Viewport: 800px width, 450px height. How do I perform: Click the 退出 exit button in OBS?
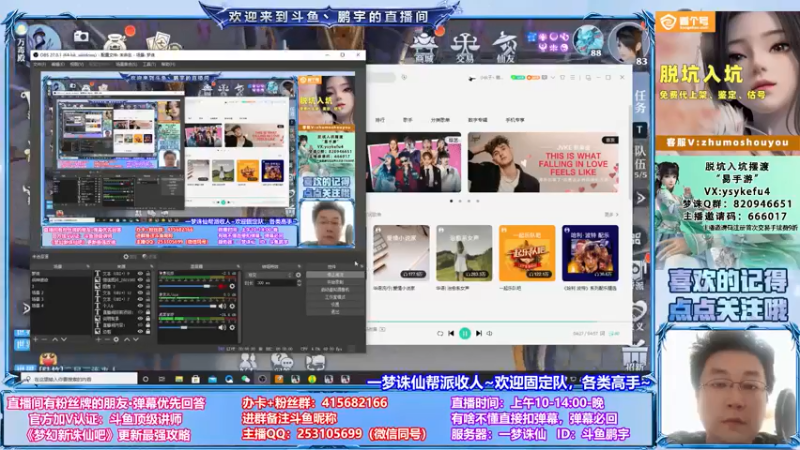(x=335, y=311)
